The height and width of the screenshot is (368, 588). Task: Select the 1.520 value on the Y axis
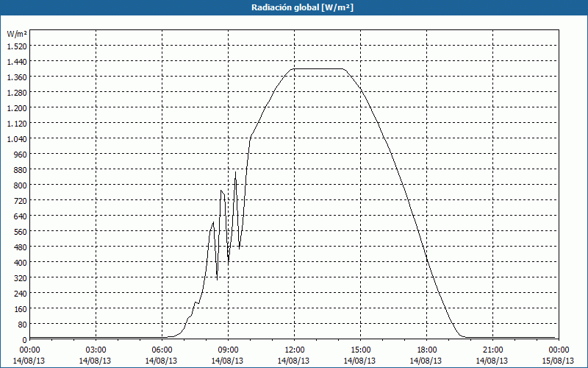point(17,46)
